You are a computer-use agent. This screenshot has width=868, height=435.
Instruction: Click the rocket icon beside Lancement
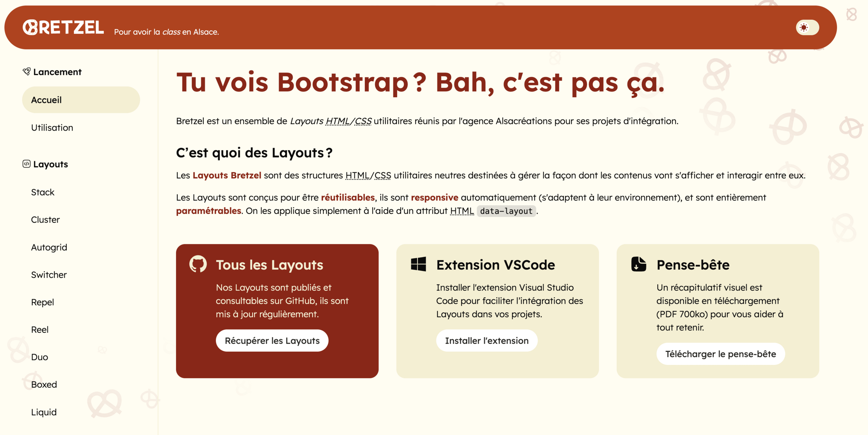point(26,72)
